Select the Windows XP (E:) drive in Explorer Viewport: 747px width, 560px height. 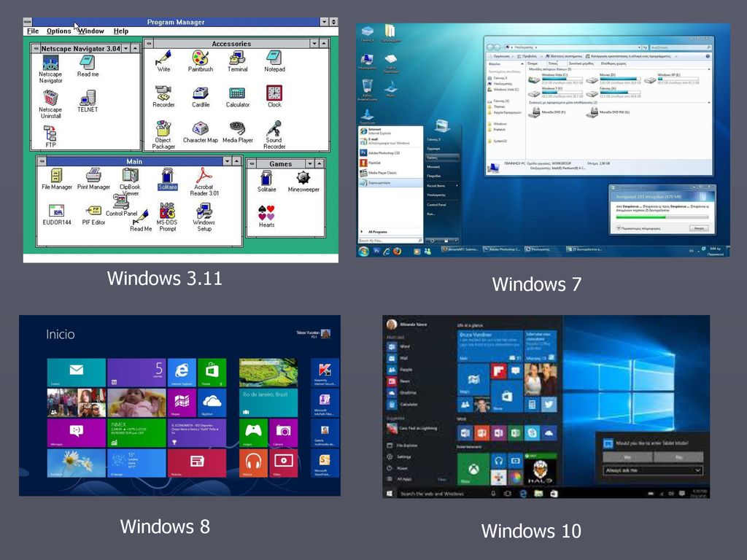(672, 79)
